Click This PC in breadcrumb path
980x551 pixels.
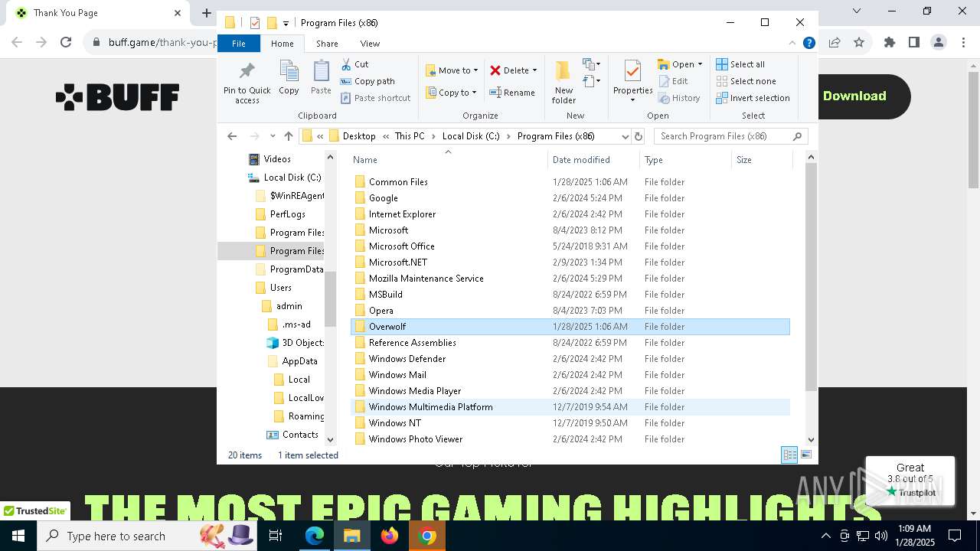point(410,136)
